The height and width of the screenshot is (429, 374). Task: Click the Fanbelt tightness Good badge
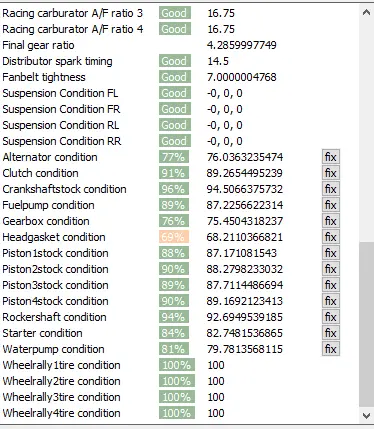pyautogui.click(x=175, y=77)
